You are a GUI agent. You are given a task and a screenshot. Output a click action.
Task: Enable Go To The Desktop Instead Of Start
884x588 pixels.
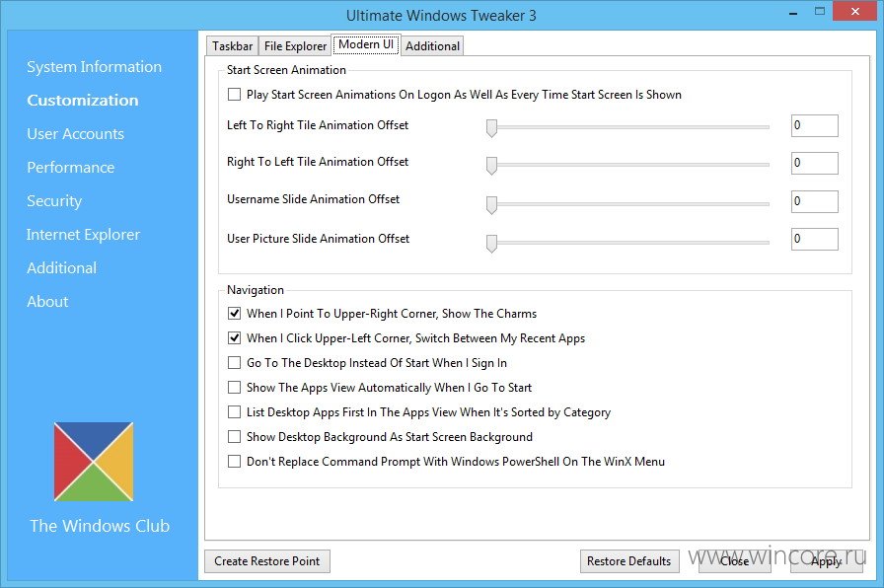point(234,363)
